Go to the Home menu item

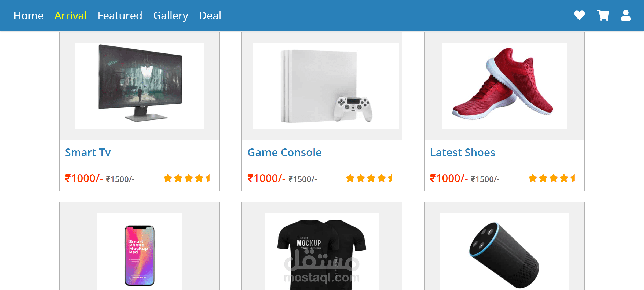coord(28,16)
